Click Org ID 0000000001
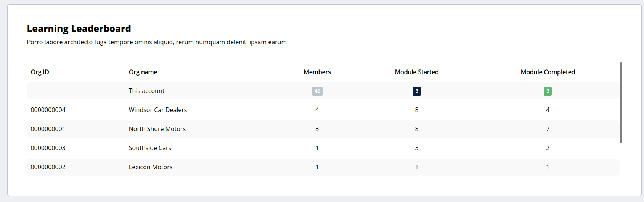The width and height of the screenshot is (644, 202). click(x=48, y=129)
